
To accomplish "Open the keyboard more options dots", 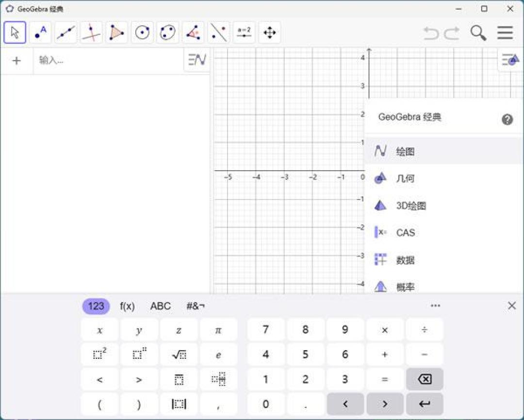I will pos(435,306).
